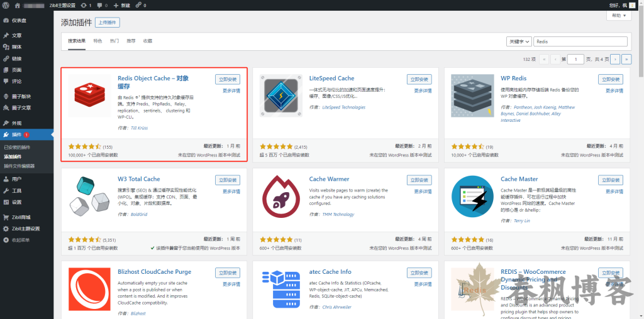Open Zibl主题设置 in top admin bar
Image resolution: width=644 pixels, height=319 pixels.
[62, 5]
